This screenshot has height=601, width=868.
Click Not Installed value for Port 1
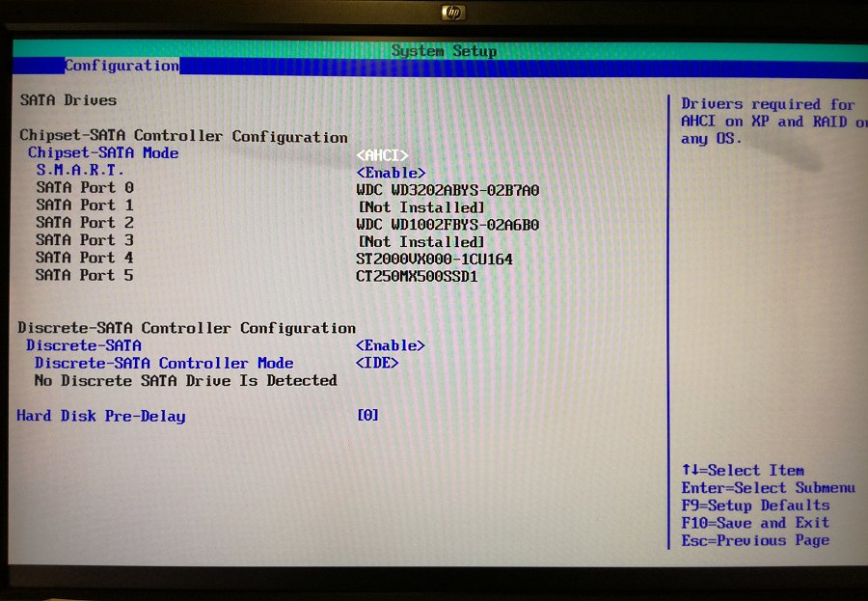421,207
